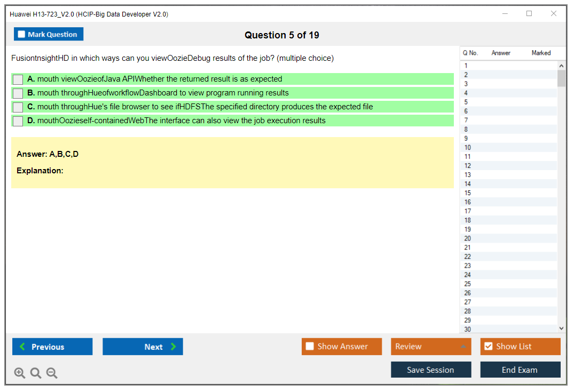Click the zoom out magnifier icon

point(52,373)
